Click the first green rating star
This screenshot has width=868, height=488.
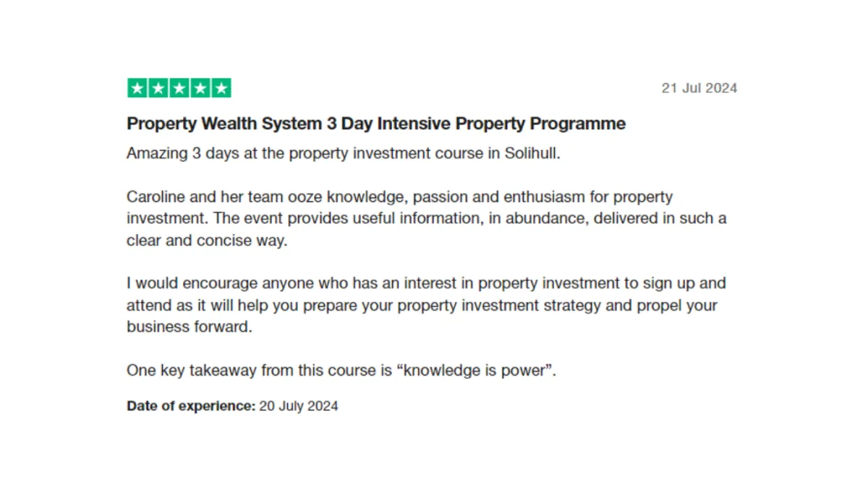[x=137, y=88]
